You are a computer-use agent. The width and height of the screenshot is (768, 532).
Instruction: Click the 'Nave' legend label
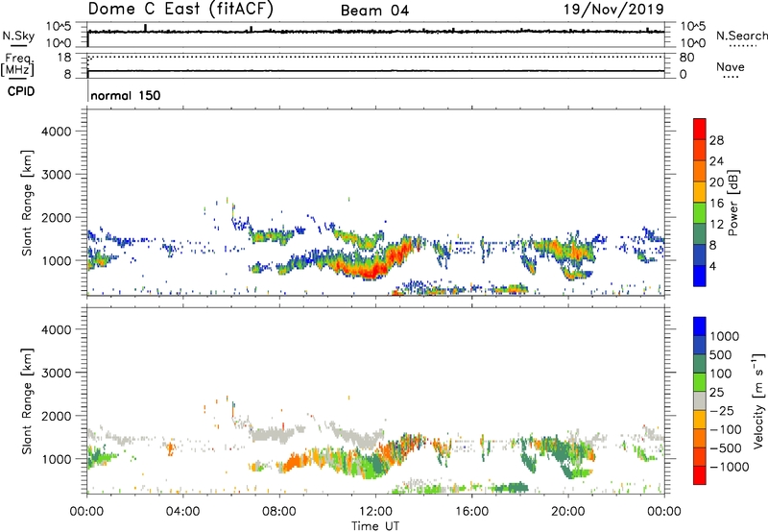click(x=731, y=67)
